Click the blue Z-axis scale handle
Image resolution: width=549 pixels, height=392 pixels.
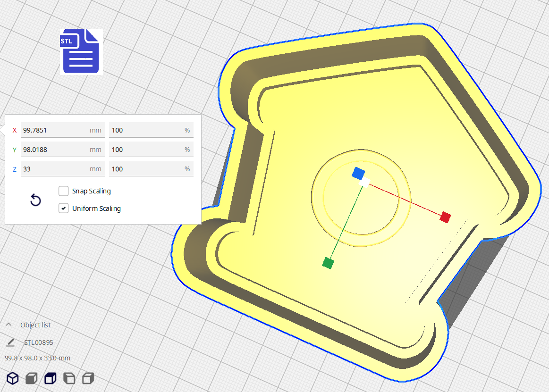[358, 173]
